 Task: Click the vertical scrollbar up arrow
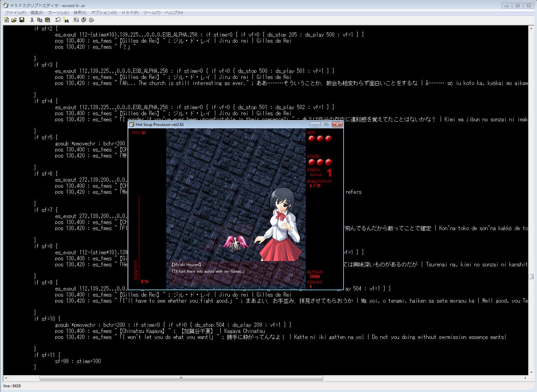531,29
